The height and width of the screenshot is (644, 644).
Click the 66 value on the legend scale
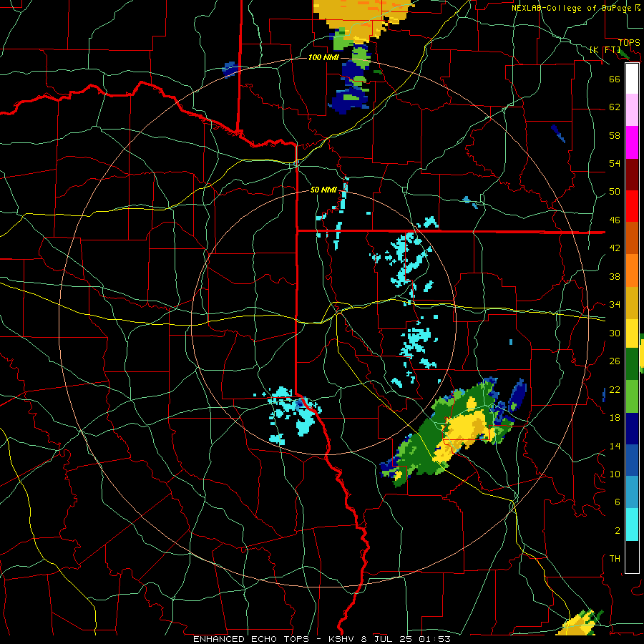click(615, 79)
